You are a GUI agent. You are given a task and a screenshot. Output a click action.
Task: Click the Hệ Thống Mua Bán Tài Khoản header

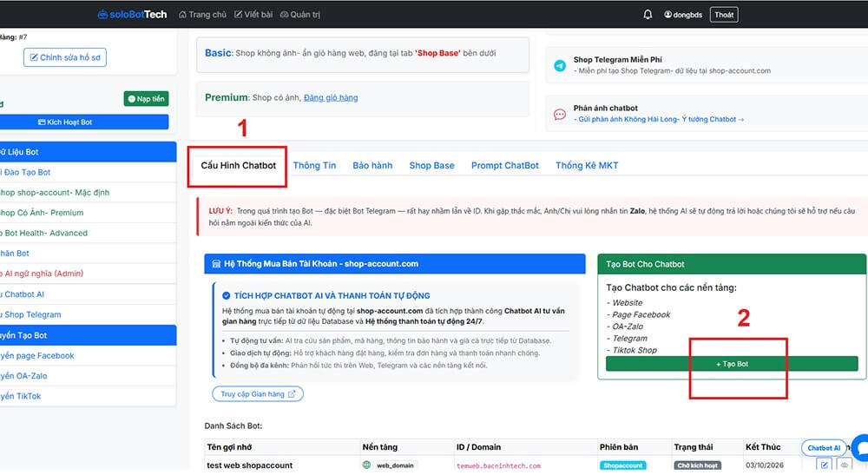pos(395,263)
